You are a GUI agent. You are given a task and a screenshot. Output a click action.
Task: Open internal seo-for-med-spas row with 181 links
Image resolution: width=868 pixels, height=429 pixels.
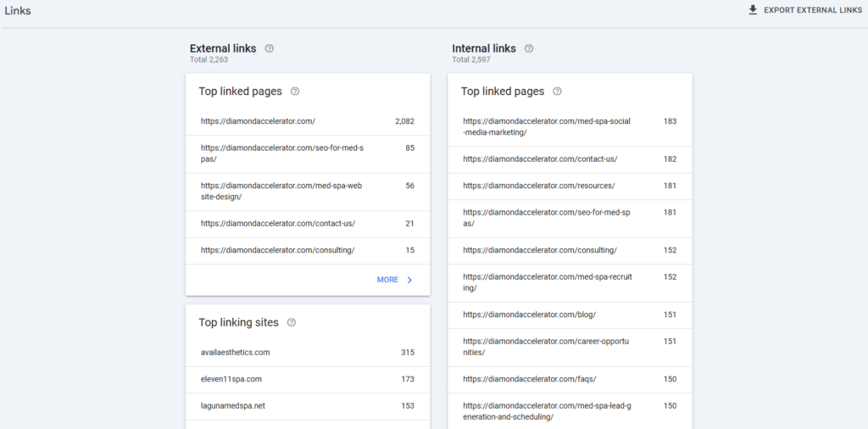570,218
